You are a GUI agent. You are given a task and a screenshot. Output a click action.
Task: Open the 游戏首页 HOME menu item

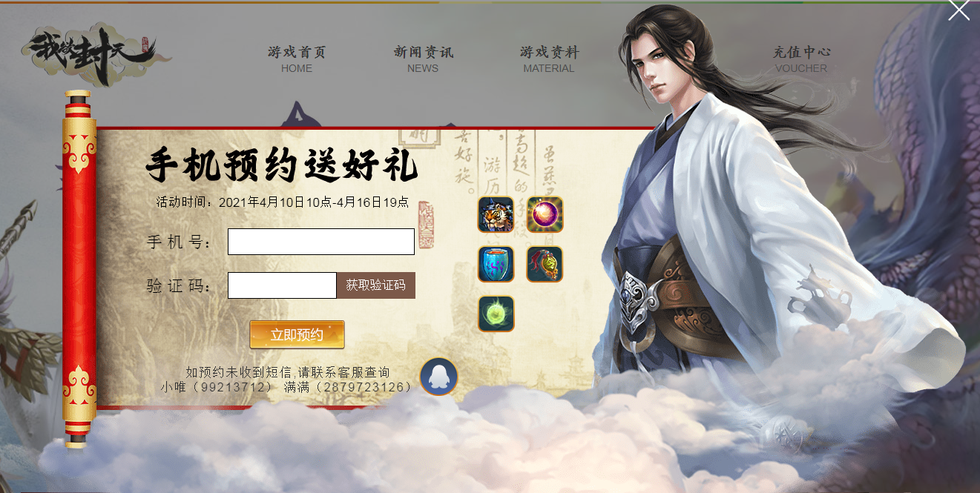pyautogui.click(x=297, y=59)
